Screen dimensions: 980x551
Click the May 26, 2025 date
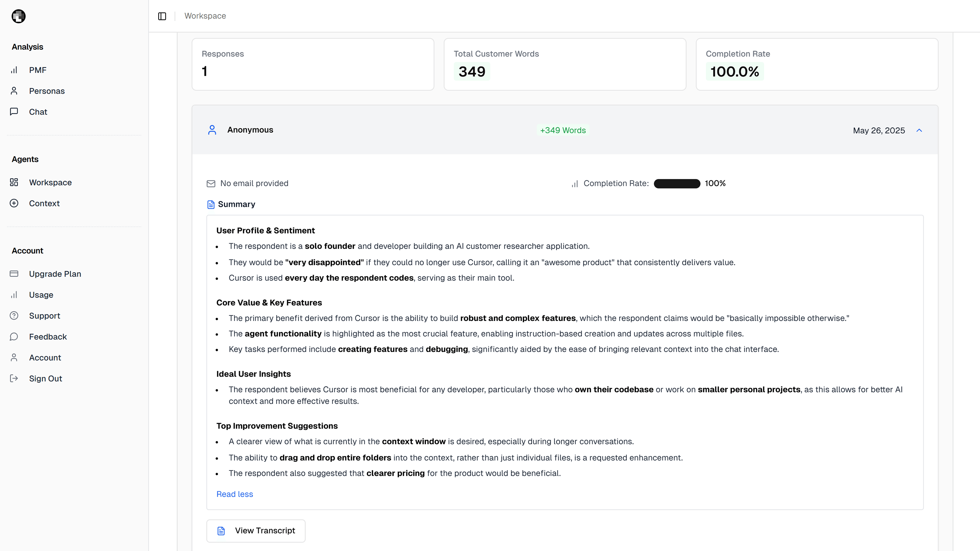(879, 130)
